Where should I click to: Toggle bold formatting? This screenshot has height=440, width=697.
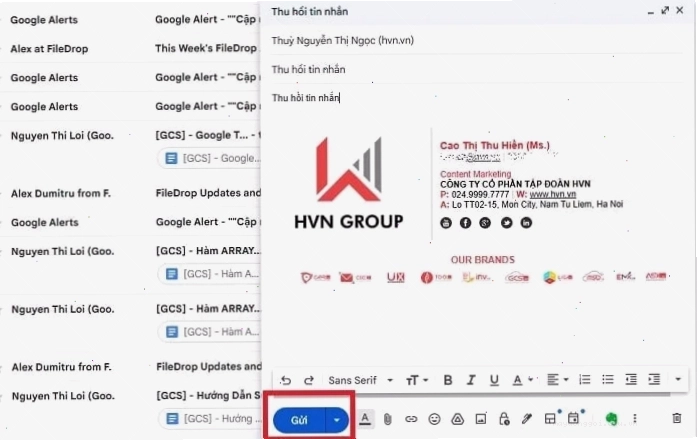point(448,380)
